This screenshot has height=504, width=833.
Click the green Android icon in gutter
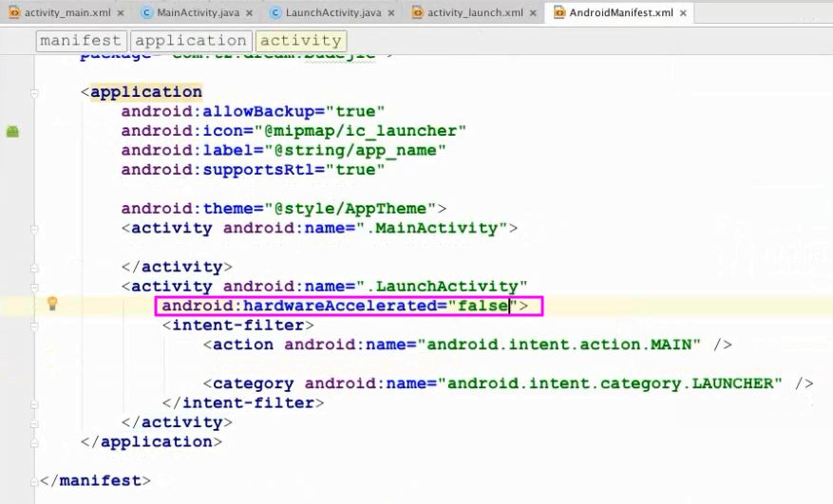pos(12,131)
